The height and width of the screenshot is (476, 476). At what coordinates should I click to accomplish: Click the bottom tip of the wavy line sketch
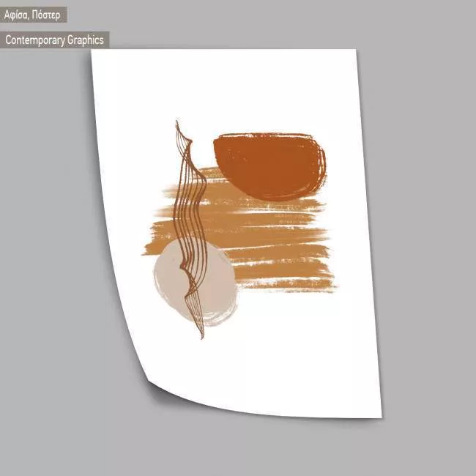(201, 337)
